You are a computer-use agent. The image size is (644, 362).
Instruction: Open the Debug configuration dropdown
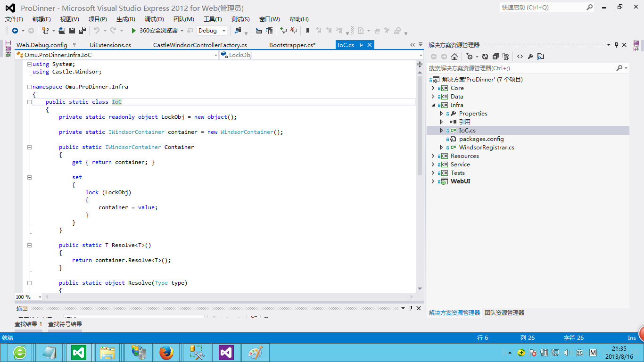(224, 31)
